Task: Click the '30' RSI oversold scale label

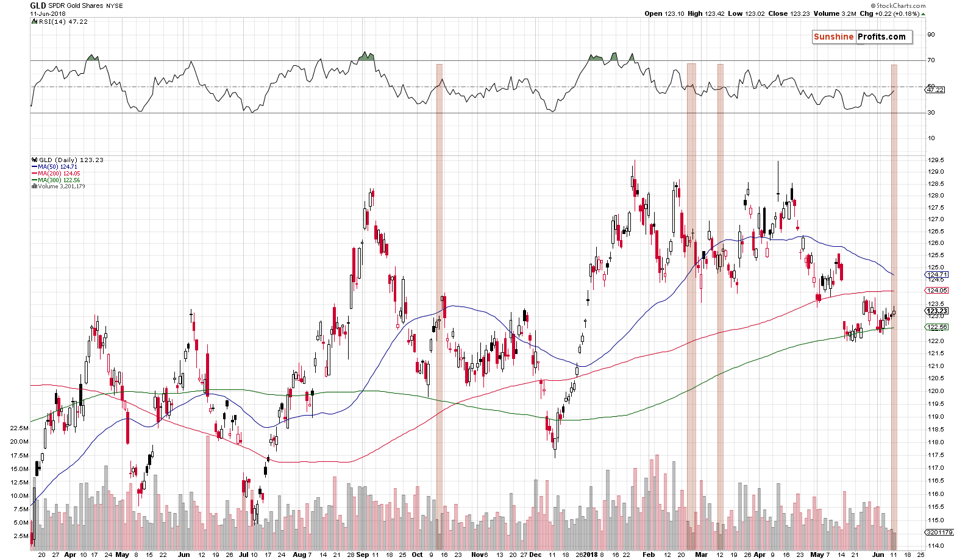Action: click(x=931, y=112)
